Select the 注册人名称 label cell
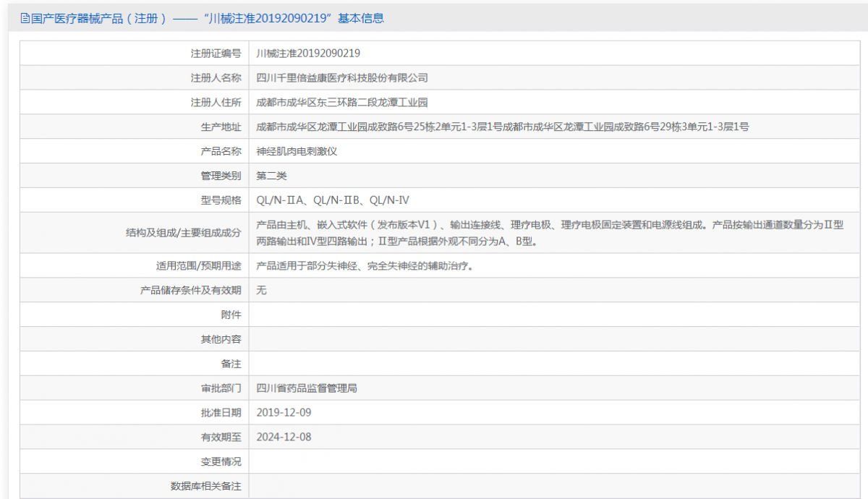This screenshot has width=868, height=499. 135,77
